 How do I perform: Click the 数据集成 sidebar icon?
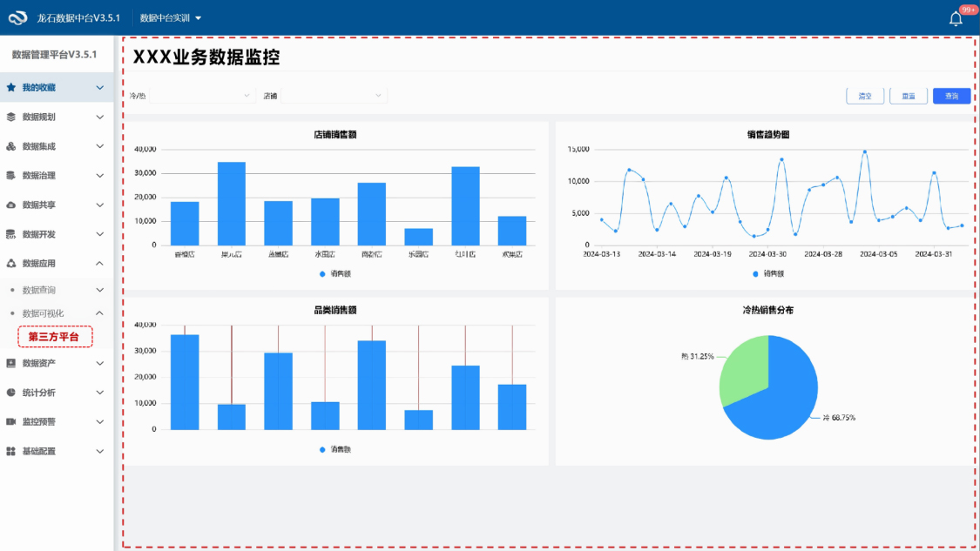10,146
